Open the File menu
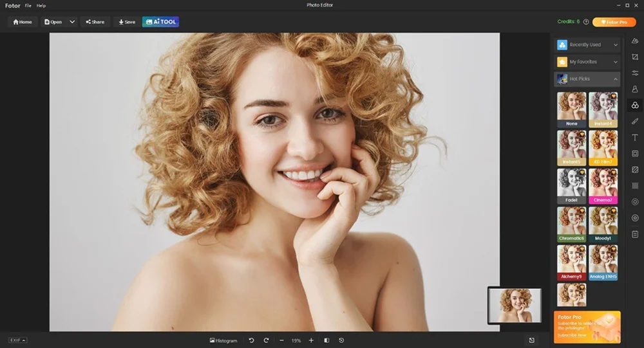The width and height of the screenshot is (644, 348). click(x=28, y=5)
